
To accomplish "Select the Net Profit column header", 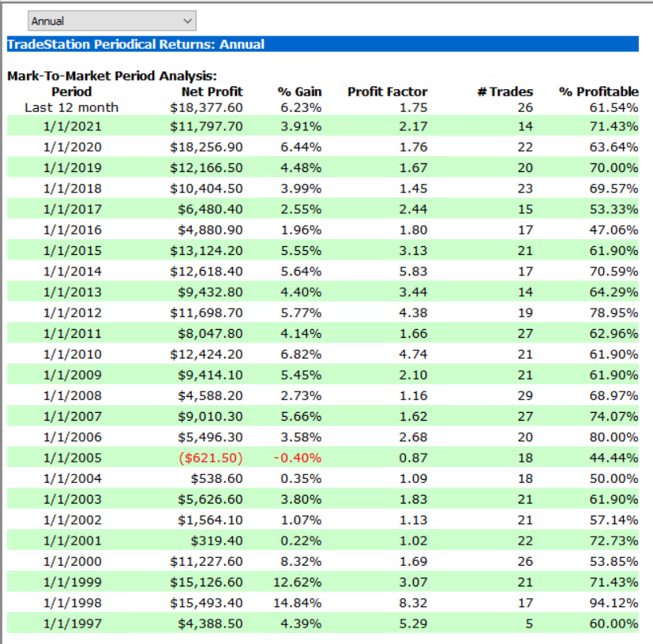I will click(x=212, y=92).
